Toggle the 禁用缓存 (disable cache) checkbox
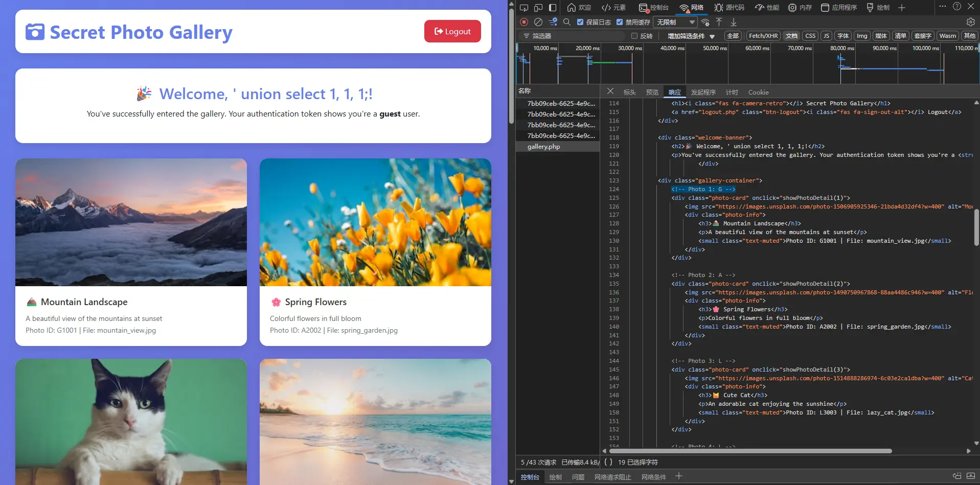The width and height of the screenshot is (980, 485). (620, 22)
